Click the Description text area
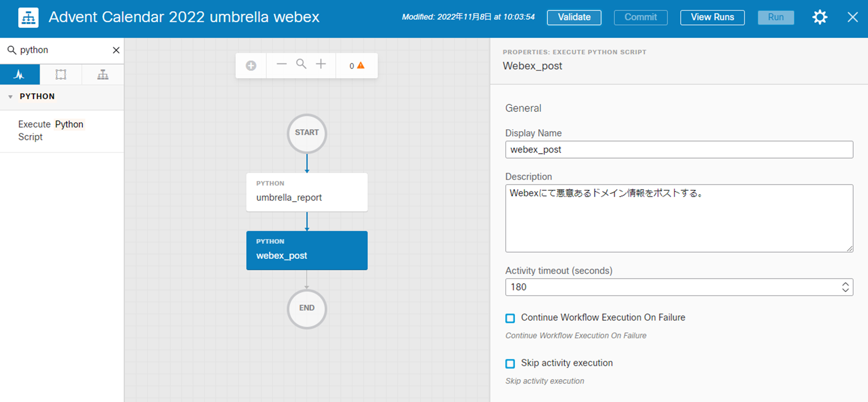The height and width of the screenshot is (402, 868). tap(679, 218)
